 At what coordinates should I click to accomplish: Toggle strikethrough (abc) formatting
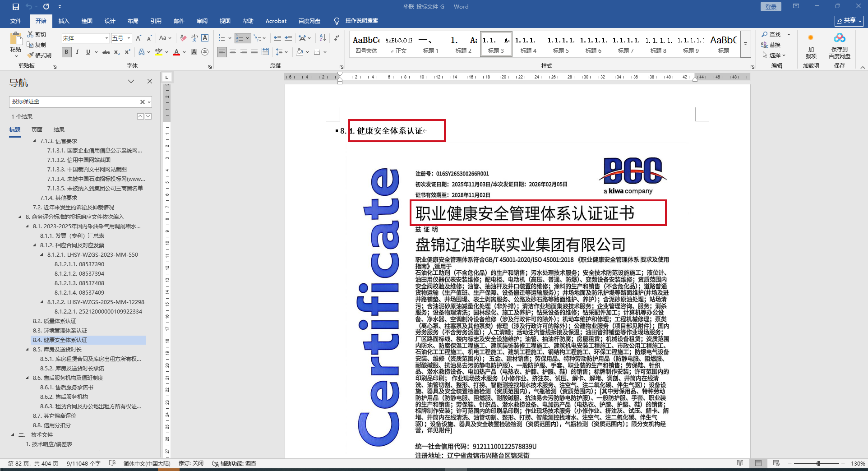pyautogui.click(x=106, y=52)
